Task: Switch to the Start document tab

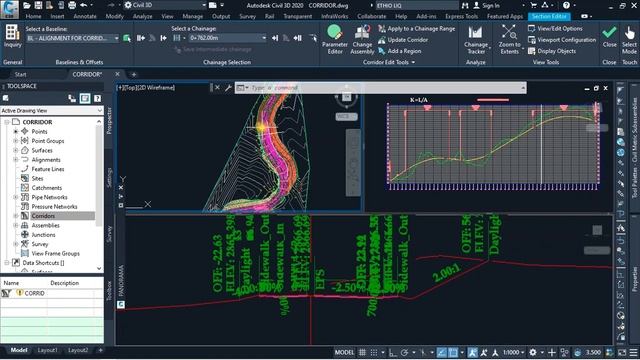Action: pos(20,74)
